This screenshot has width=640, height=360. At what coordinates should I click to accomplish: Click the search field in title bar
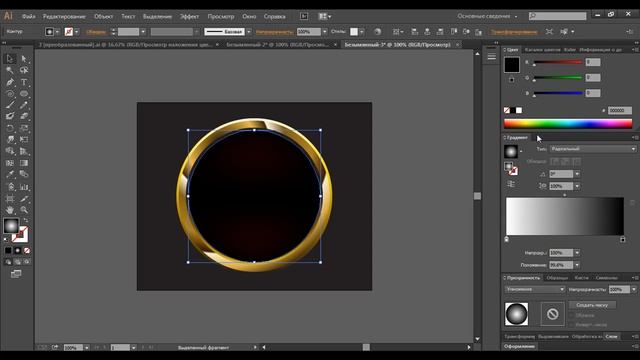click(558, 16)
